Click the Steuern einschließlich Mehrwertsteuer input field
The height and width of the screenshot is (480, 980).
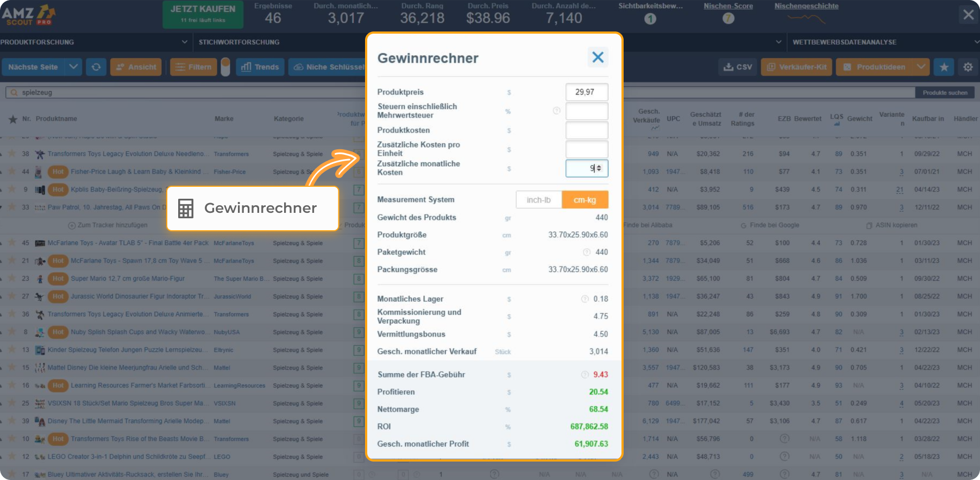click(587, 111)
